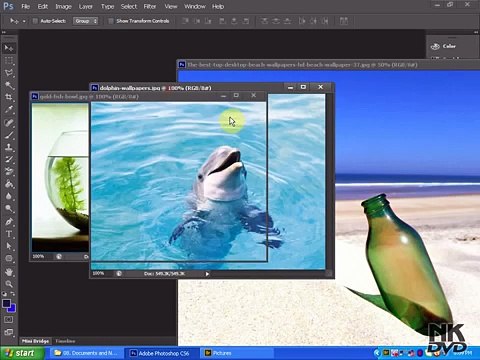Click the Align Top Edges icon

[x=185, y=21]
